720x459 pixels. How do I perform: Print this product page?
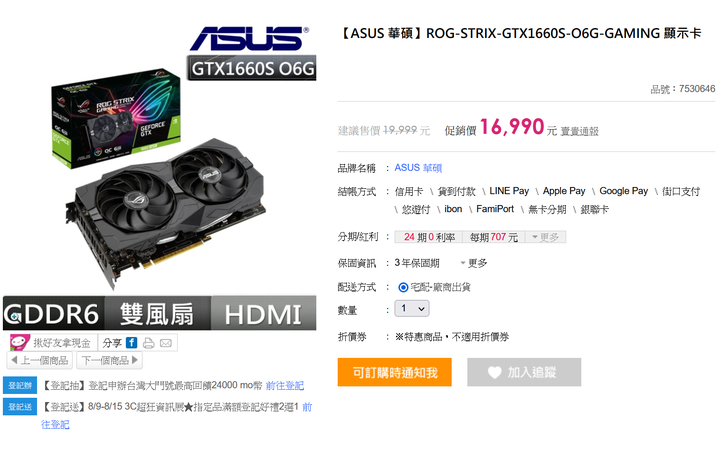pyautogui.click(x=148, y=343)
